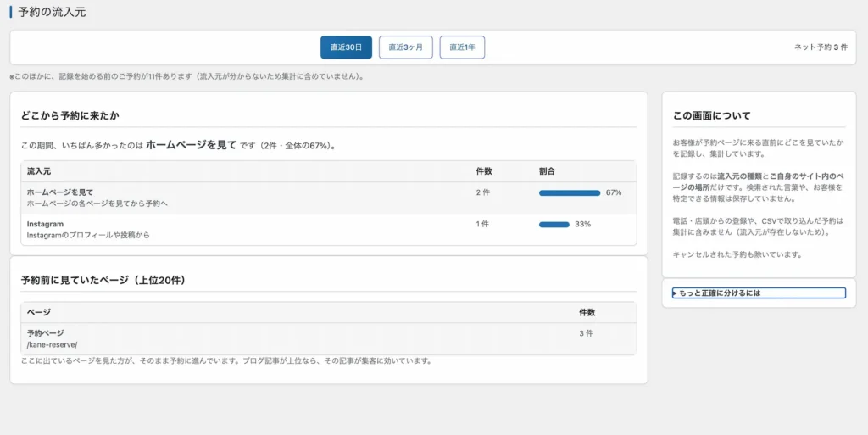Screen dimensions: 868x435
Task: Click the 3 件 count for 予約ページ
Action: 587,333
